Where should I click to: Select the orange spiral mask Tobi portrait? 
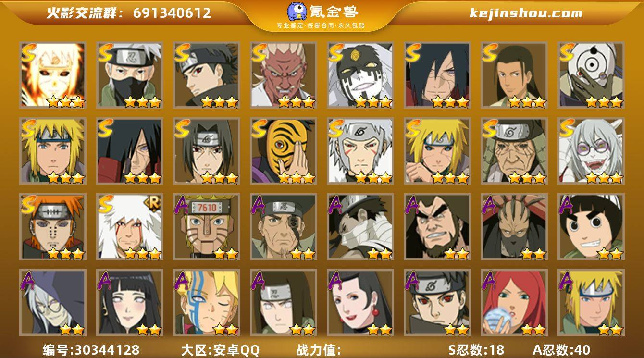tap(283, 151)
